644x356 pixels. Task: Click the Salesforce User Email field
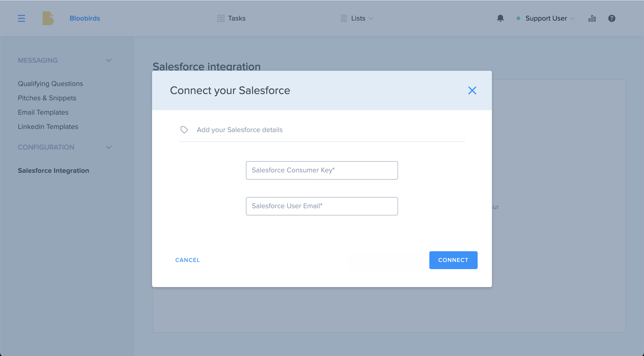[x=322, y=206]
